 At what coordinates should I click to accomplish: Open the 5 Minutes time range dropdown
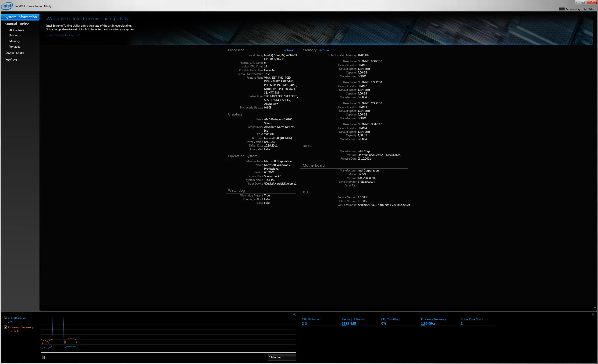[282, 357]
